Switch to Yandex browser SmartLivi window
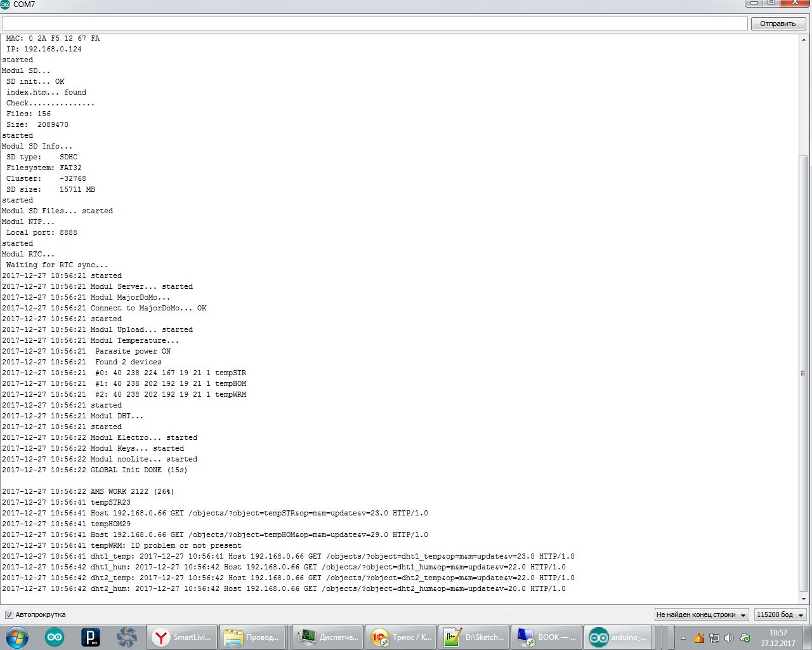Image resolution: width=812 pixels, height=650 pixels. point(182,637)
